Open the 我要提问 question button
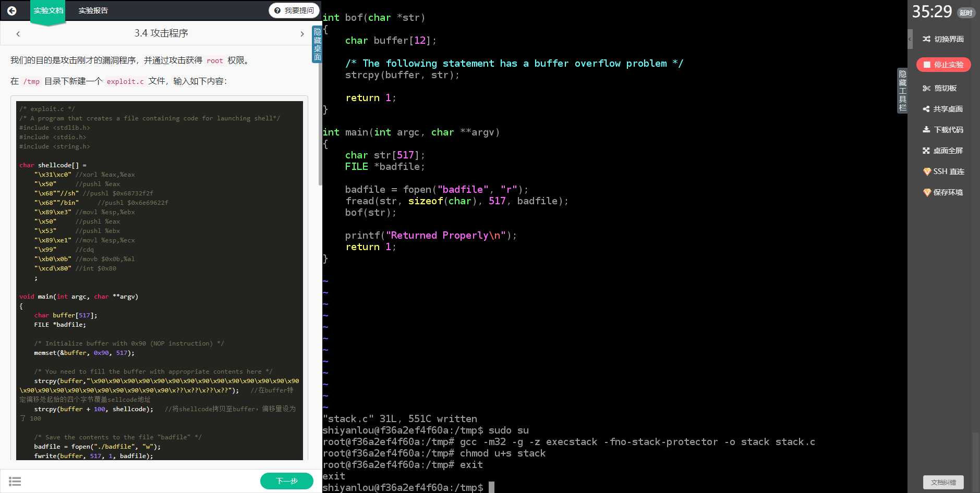The width and height of the screenshot is (980, 493). tap(294, 10)
